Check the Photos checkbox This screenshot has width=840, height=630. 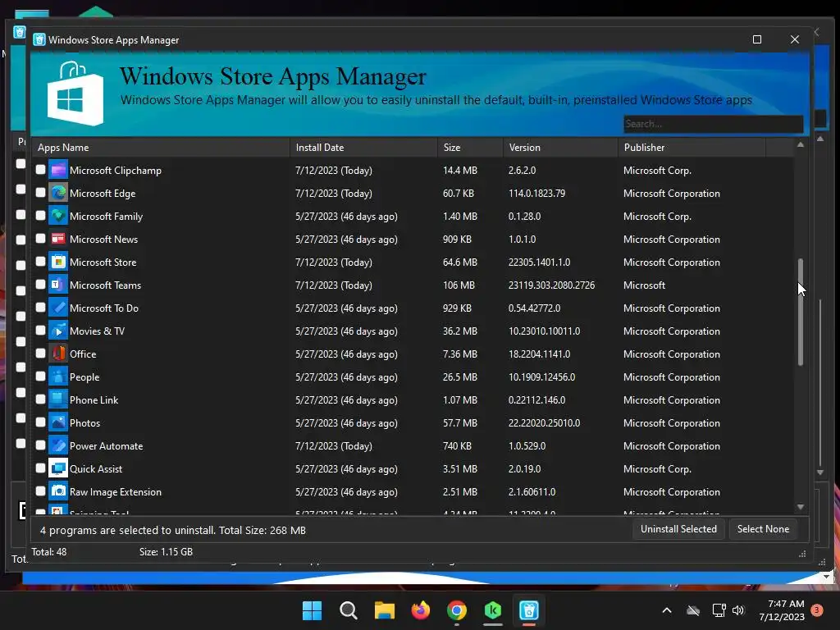click(x=41, y=422)
